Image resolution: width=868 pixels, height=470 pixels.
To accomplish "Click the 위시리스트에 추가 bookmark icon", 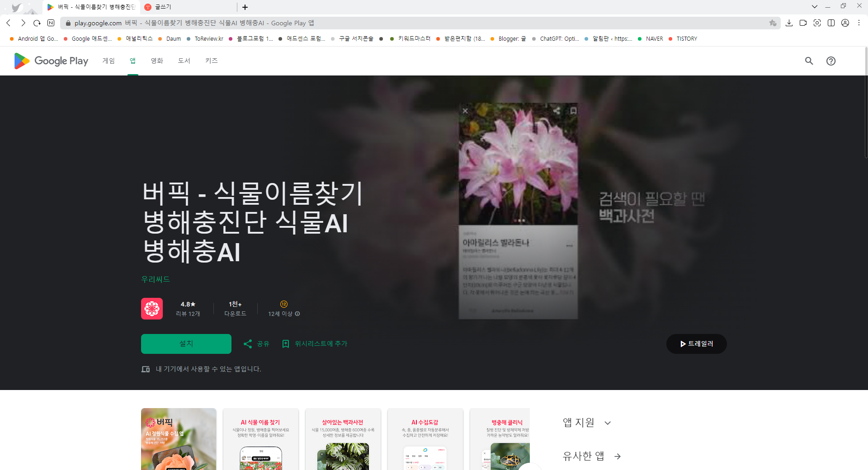I will click(x=286, y=343).
